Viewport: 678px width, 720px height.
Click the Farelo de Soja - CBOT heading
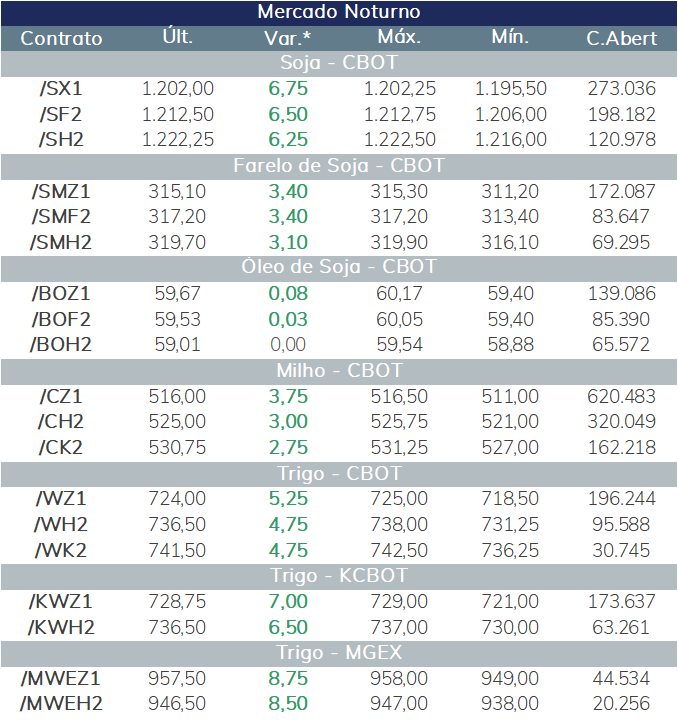click(339, 166)
